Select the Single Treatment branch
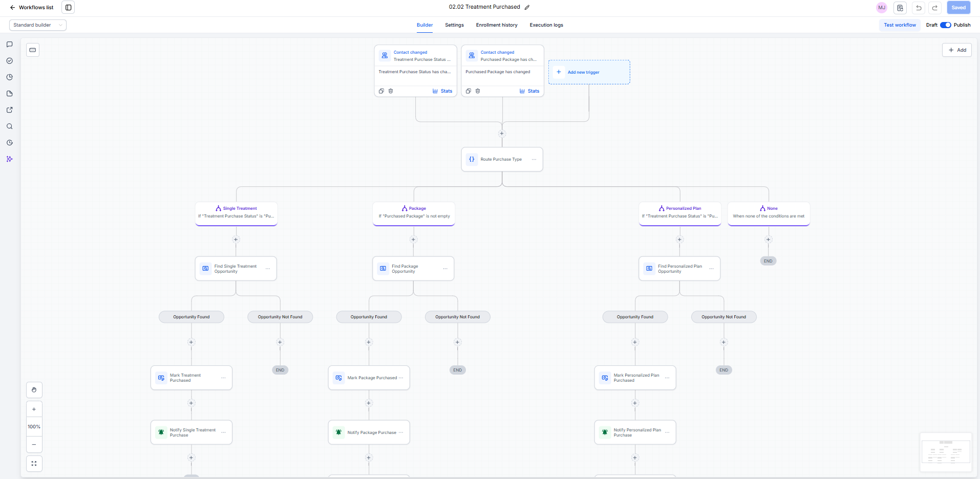Screen dimensions: 980x479 tap(236, 213)
